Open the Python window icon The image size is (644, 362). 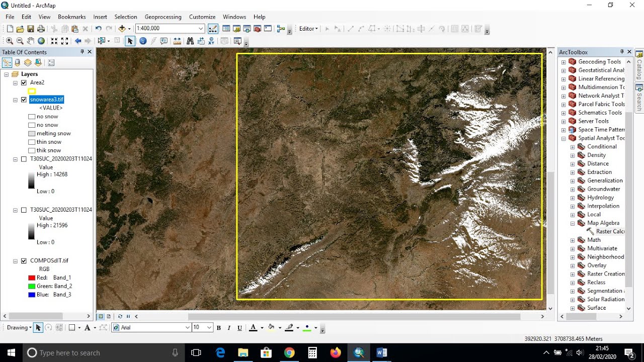(268, 29)
